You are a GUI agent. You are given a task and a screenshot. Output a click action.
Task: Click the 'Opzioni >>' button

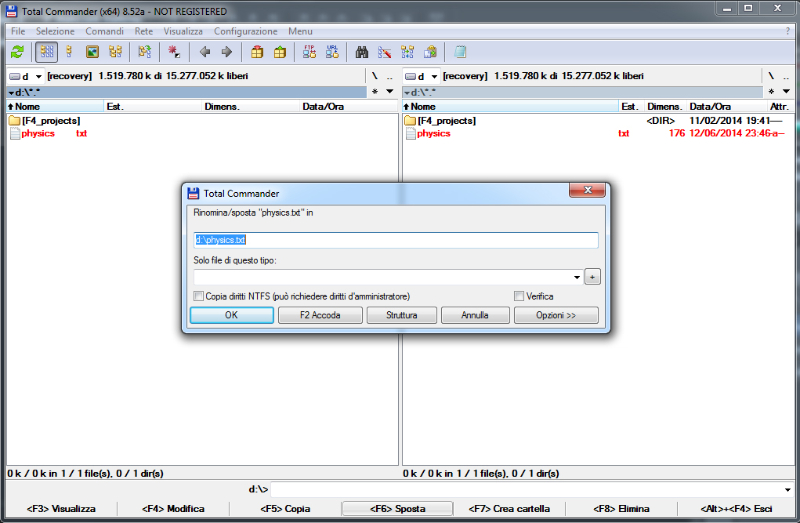click(x=556, y=315)
